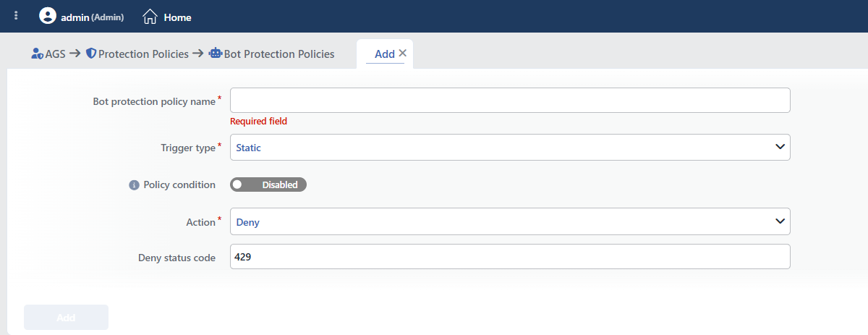Screen dimensions: 868x335
Task: Open the three-dot menu in header
Action: click(16, 16)
